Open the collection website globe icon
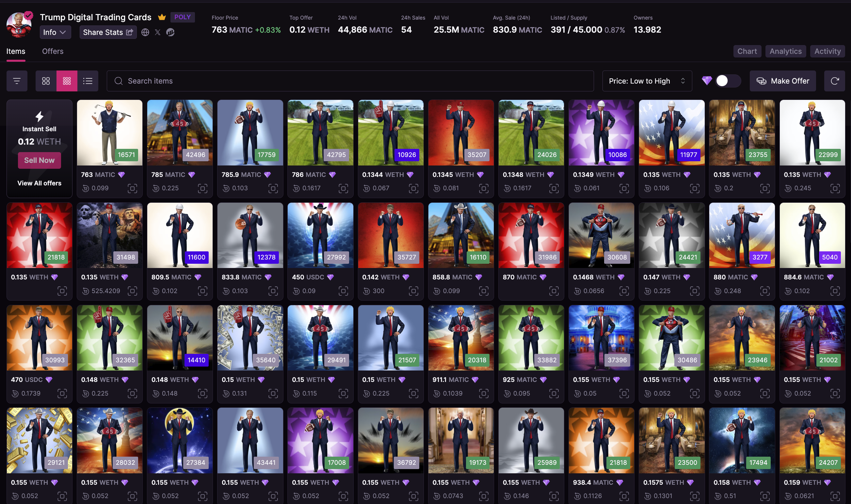 [145, 32]
